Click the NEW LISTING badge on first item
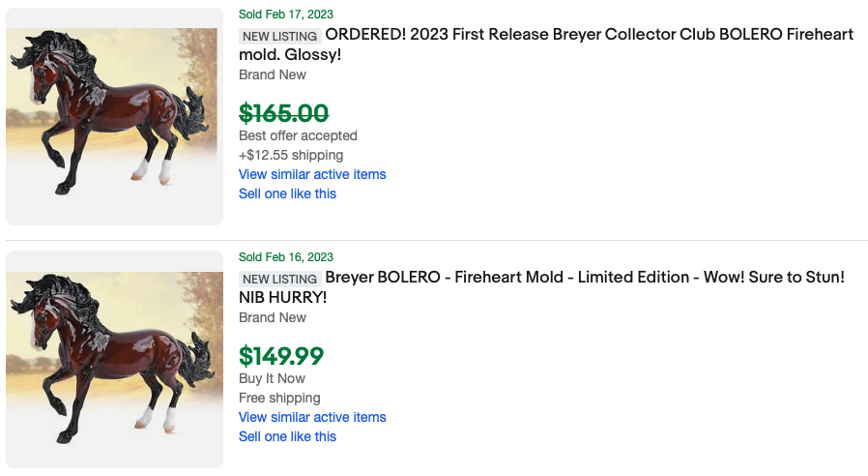Screen dimensions: 868x476 [279, 36]
